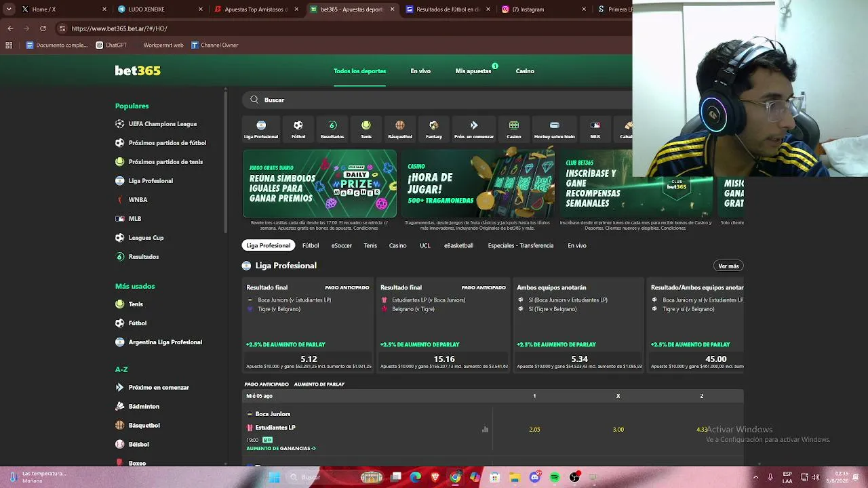Open Bádminton in the A-Z list
The height and width of the screenshot is (488, 868).
[x=144, y=407]
